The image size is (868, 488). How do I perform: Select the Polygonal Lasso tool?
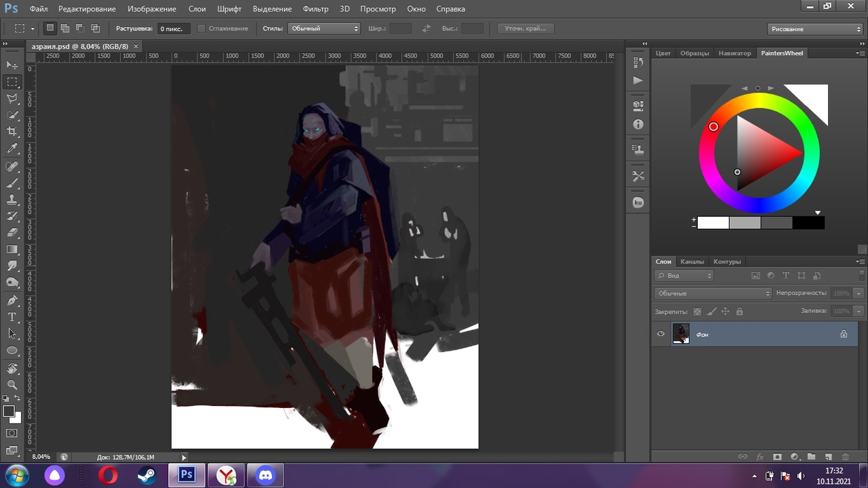[12, 99]
